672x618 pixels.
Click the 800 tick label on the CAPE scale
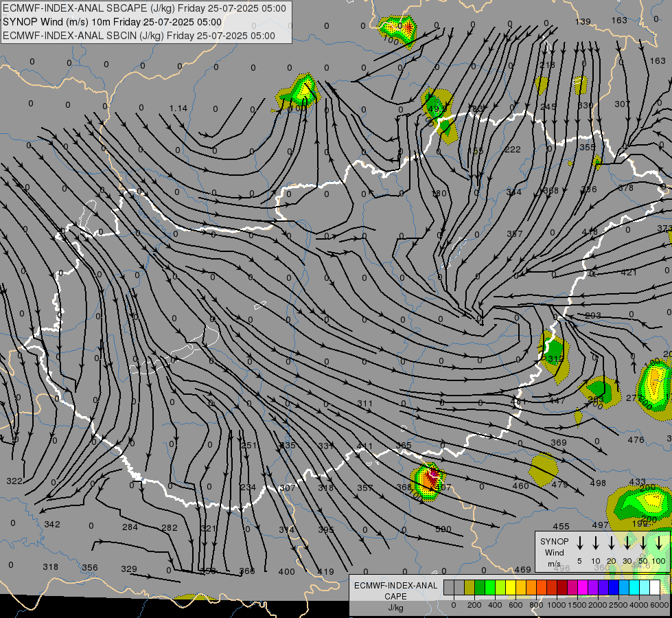[535, 605]
